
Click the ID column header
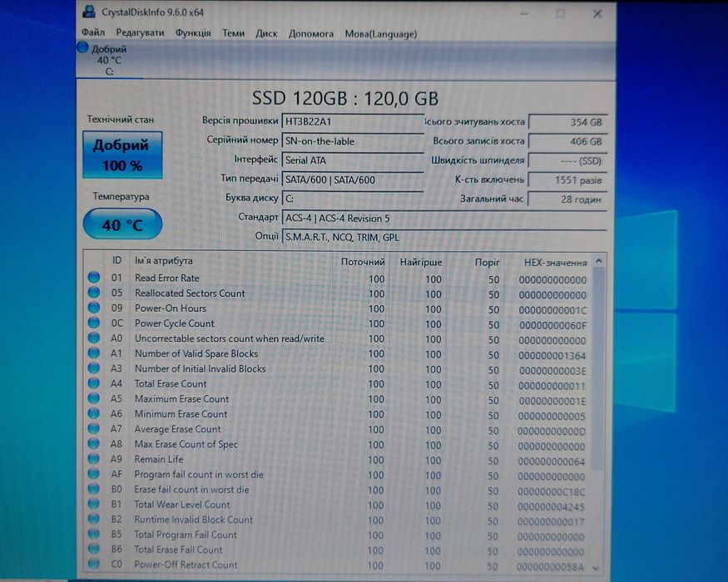(117, 260)
